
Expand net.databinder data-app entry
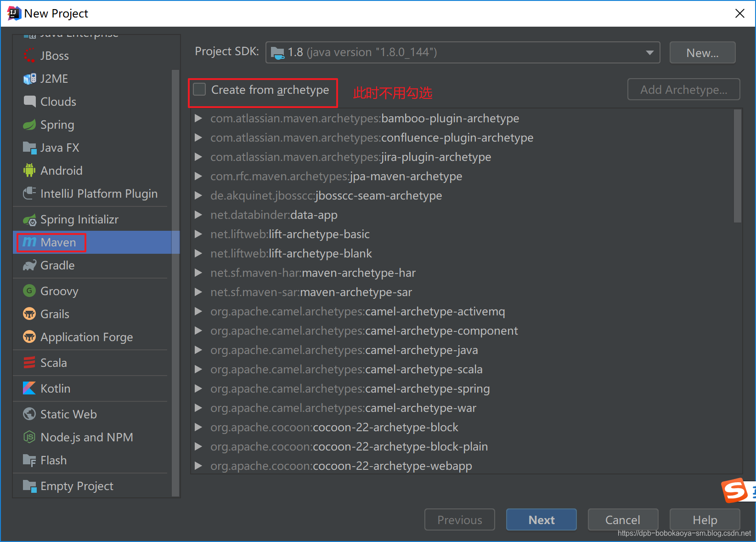198,215
